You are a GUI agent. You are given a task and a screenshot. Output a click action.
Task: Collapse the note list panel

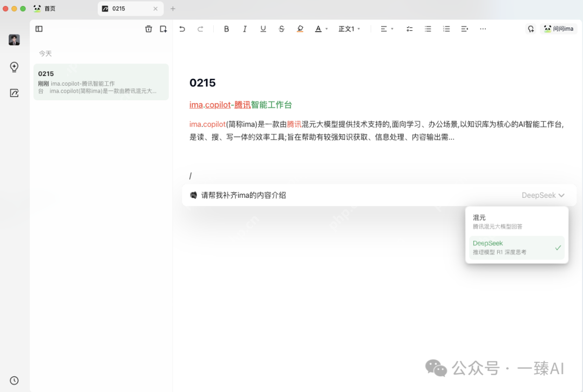pyautogui.click(x=38, y=29)
